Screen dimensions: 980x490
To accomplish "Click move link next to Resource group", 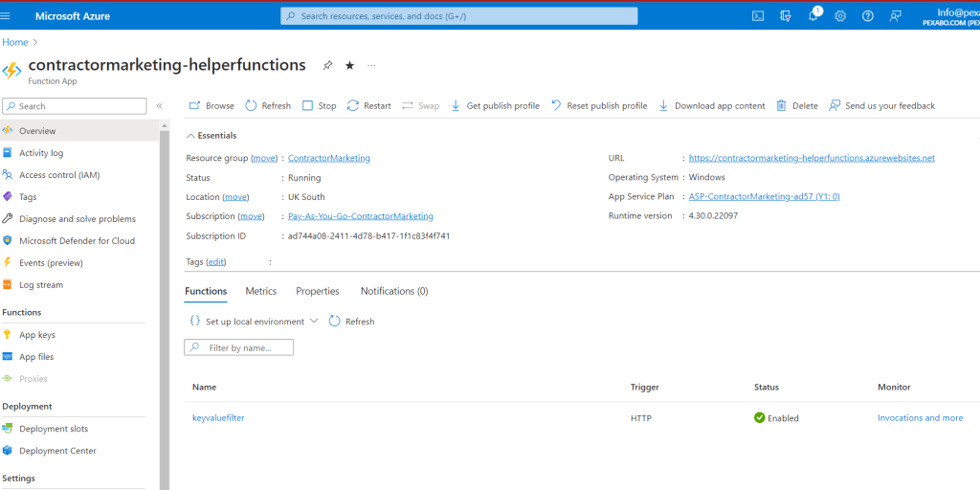I will [x=264, y=158].
